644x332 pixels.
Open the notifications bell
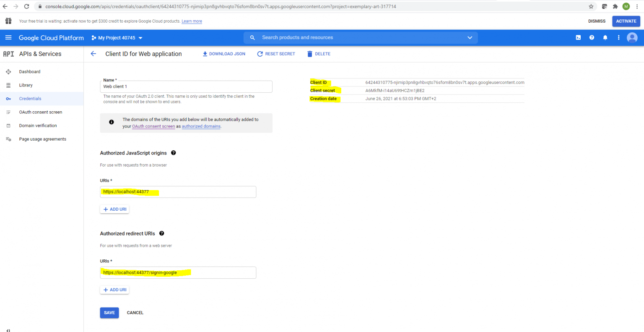[x=605, y=38]
